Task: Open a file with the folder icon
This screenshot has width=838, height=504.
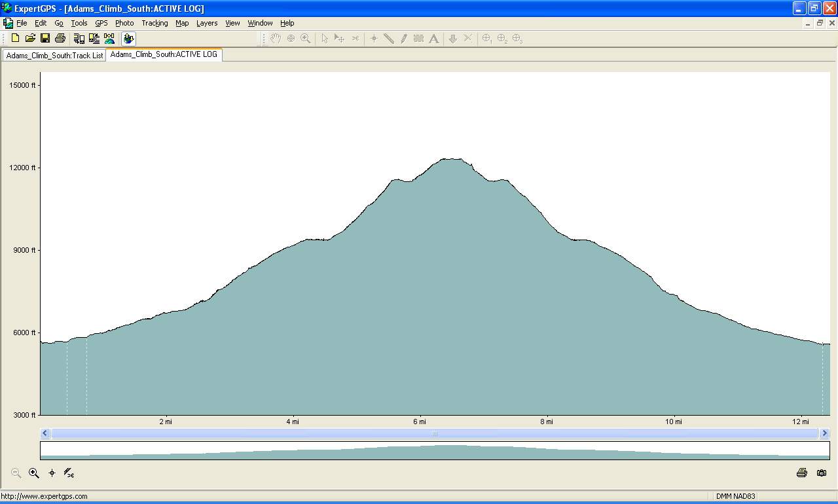Action: coord(30,39)
